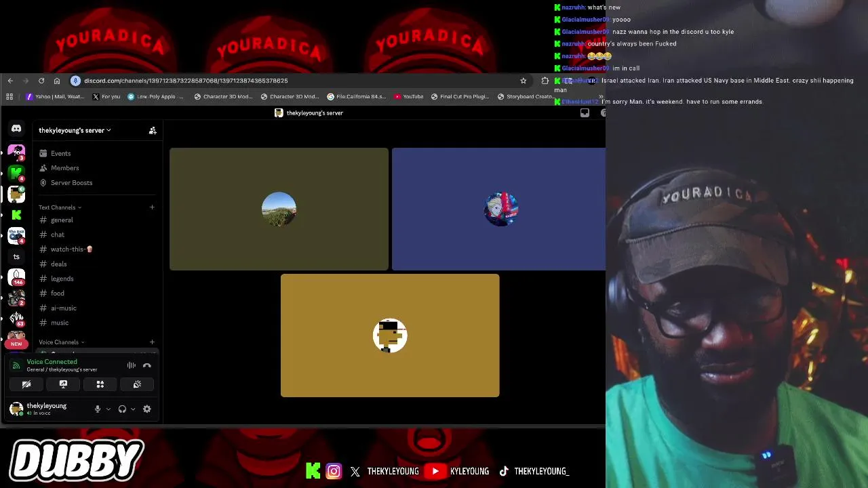Create a new text channel plus button
Image resolution: width=868 pixels, height=488 pixels.
(x=152, y=207)
